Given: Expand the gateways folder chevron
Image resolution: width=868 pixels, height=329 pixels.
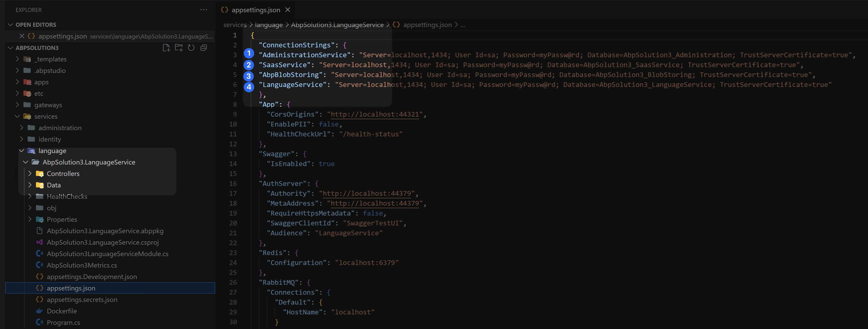Looking at the screenshot, I should [17, 105].
